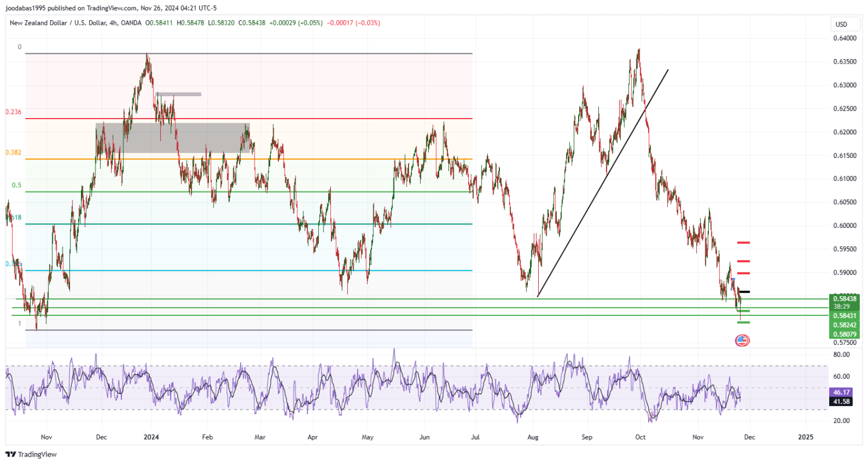Click the 0.59500 price axis label
868x464 pixels.
point(845,249)
